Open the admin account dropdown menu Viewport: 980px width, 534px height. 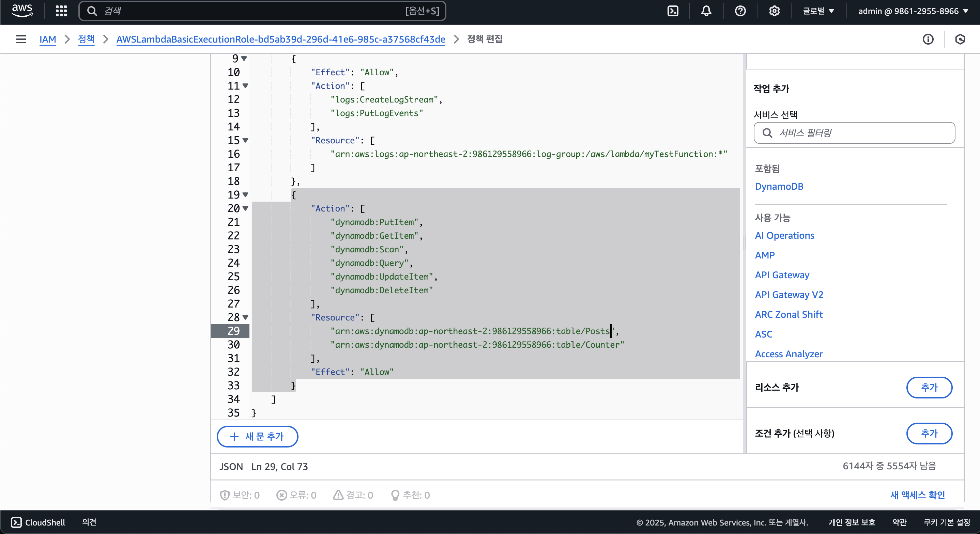click(x=913, y=11)
